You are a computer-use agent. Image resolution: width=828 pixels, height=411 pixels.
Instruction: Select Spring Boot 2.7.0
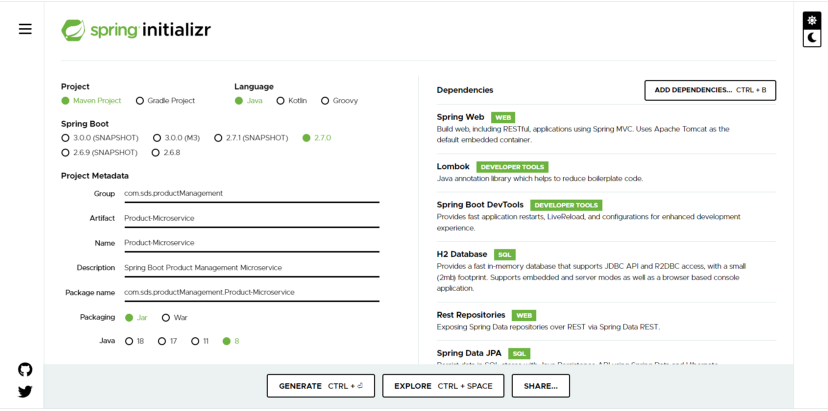click(317, 138)
